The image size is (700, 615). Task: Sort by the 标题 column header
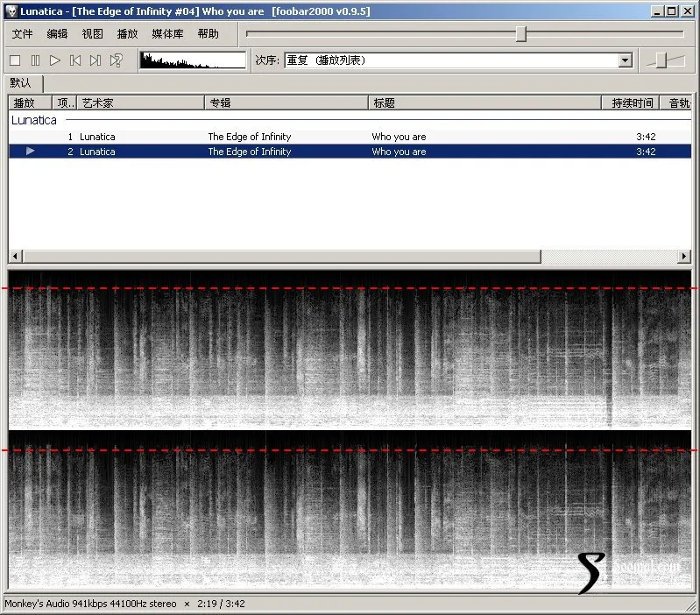tap(484, 103)
